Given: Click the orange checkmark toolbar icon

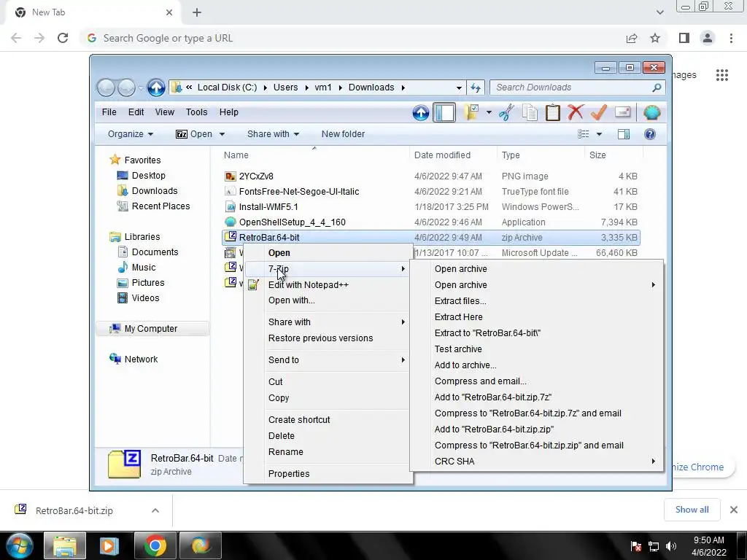Looking at the screenshot, I should tap(599, 113).
